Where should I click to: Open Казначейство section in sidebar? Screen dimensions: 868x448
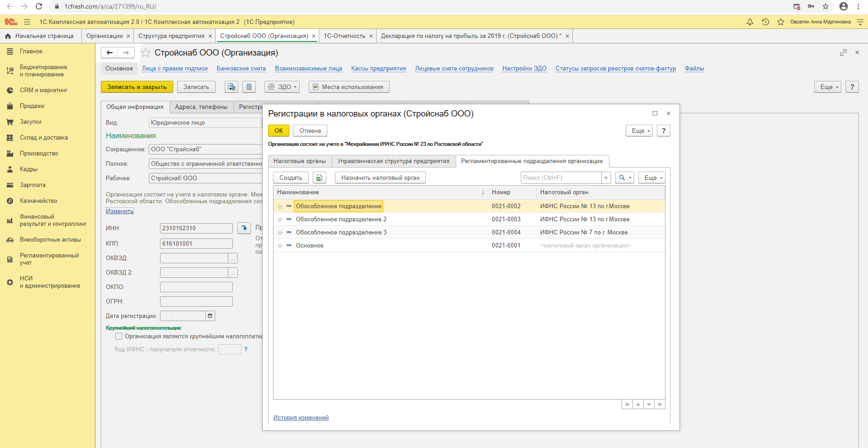pos(47,201)
